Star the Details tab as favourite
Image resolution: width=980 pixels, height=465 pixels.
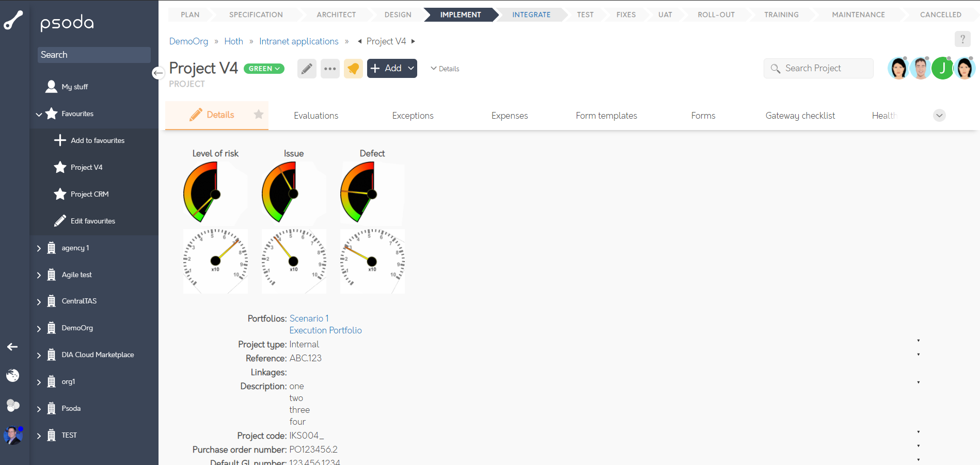258,115
